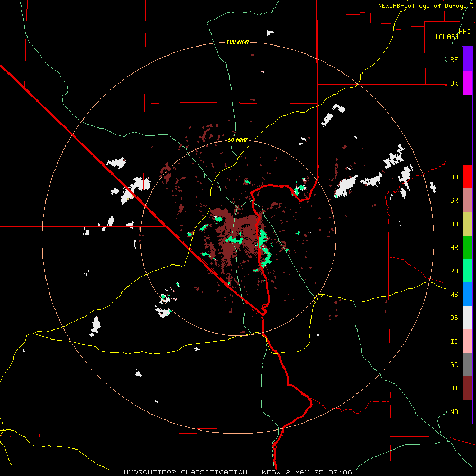Click the "HA" legend label
Screen dimensions: 476x476
pyautogui.click(x=454, y=177)
